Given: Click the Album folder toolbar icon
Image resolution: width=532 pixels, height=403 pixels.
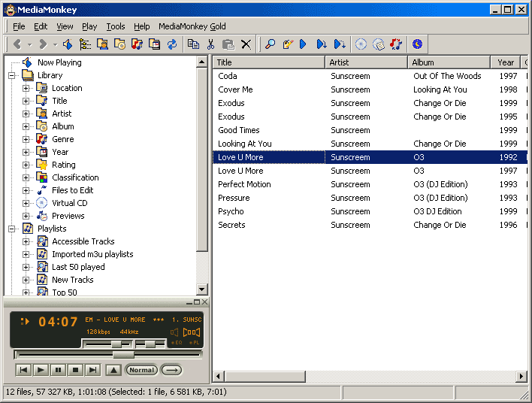Looking at the screenshot, I should click(119, 44).
